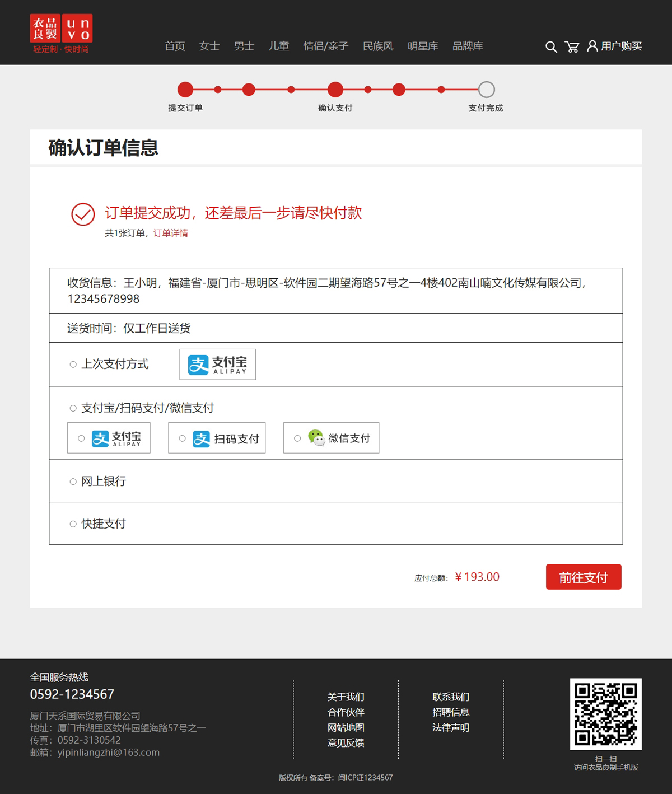Open the 儿童 navigation item
This screenshot has width=672, height=794.
click(279, 46)
